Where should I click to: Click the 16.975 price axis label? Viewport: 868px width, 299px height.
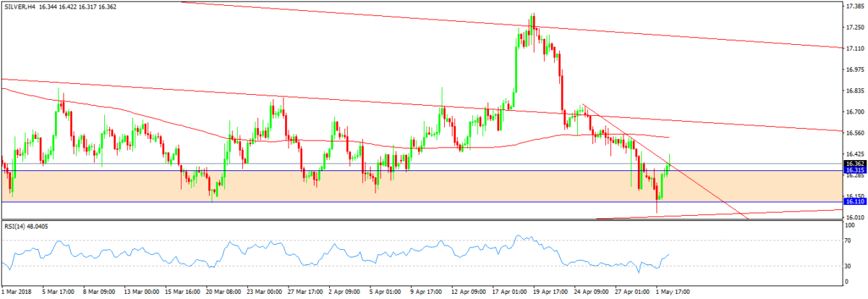pos(855,70)
